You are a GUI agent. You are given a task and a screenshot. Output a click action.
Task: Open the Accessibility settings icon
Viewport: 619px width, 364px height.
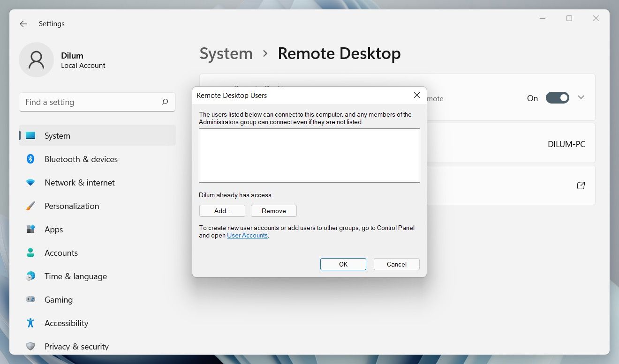click(30, 323)
